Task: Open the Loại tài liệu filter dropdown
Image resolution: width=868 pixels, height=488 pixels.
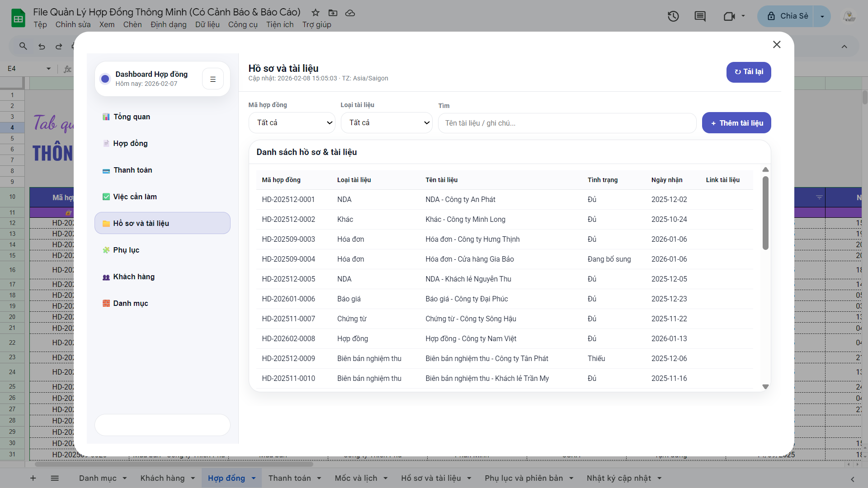Action: pos(387,123)
